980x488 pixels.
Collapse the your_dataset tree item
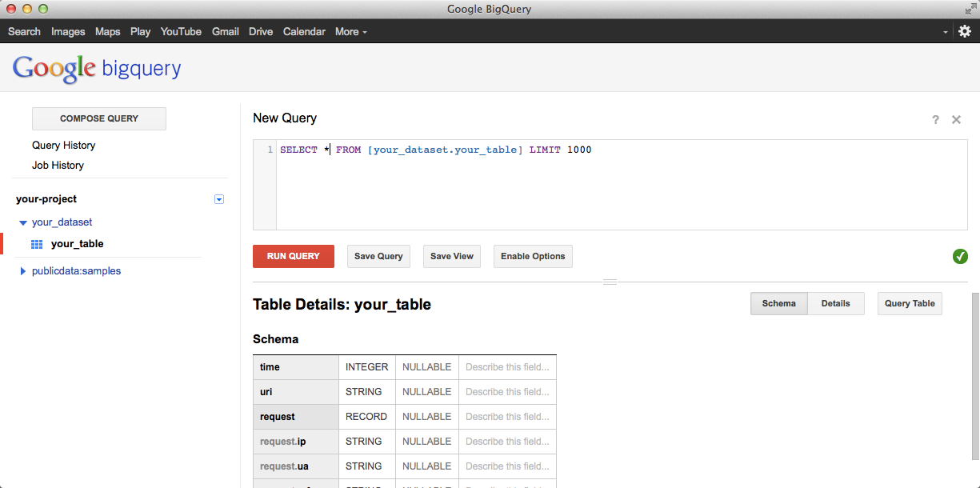(x=22, y=222)
